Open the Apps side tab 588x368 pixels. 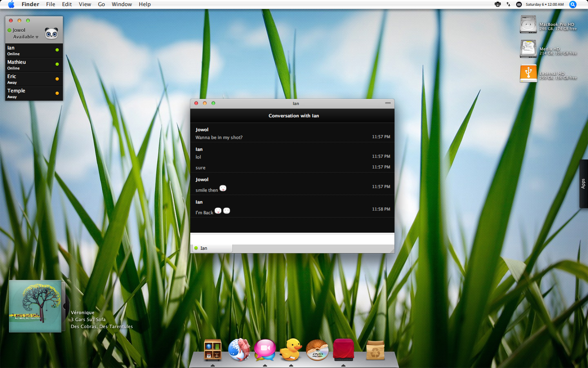click(x=584, y=184)
